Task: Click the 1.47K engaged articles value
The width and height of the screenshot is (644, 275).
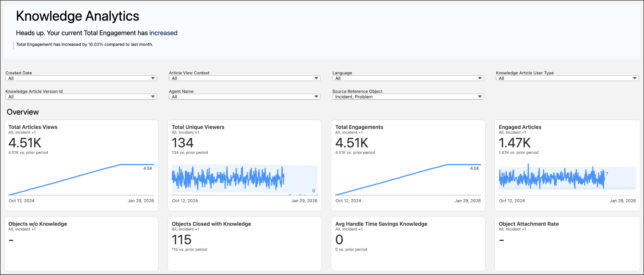Action: (515, 143)
